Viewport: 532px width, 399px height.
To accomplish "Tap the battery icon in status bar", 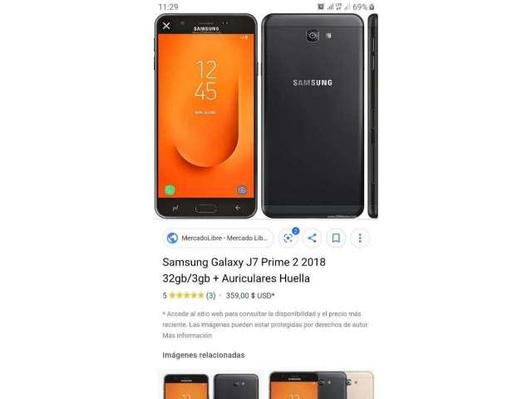I will pos(372,7).
